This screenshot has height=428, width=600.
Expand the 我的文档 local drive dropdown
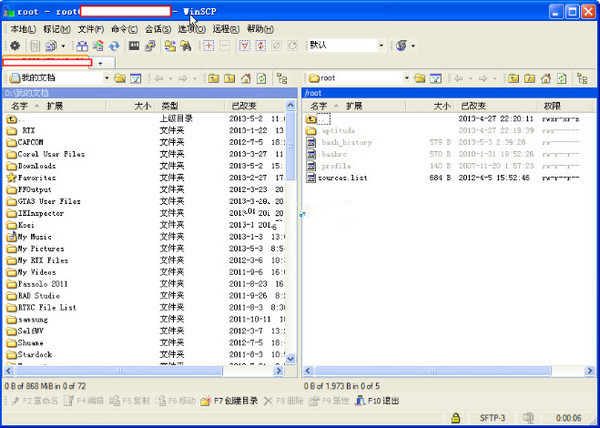click(x=107, y=78)
